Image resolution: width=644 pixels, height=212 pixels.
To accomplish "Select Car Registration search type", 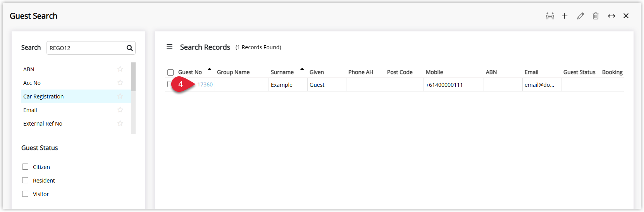I will click(x=76, y=97).
